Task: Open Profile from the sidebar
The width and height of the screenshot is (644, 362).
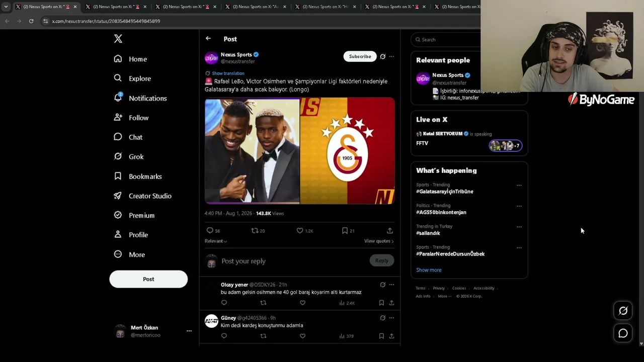Action: 131,235
